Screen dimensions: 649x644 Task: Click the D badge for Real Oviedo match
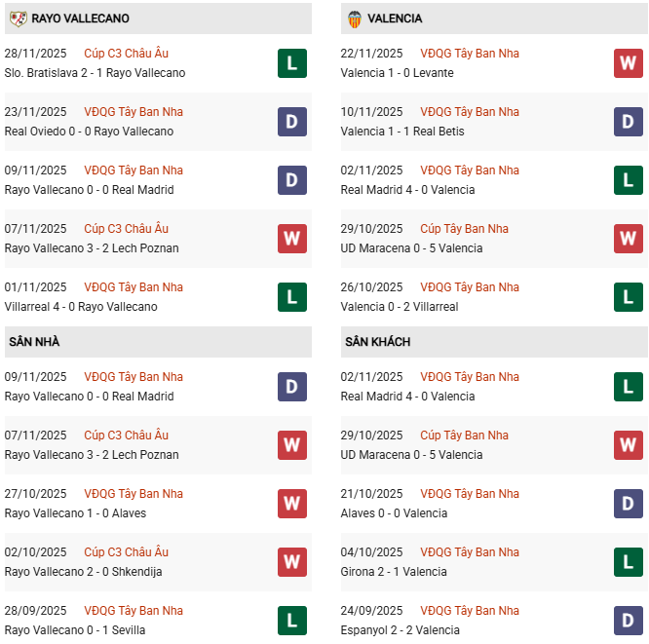point(291,122)
